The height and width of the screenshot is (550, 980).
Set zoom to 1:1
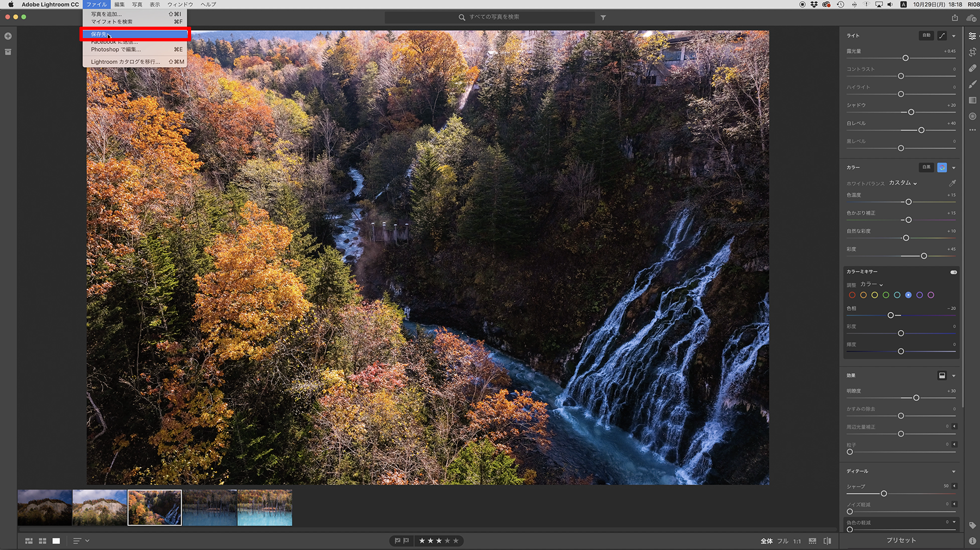click(797, 541)
